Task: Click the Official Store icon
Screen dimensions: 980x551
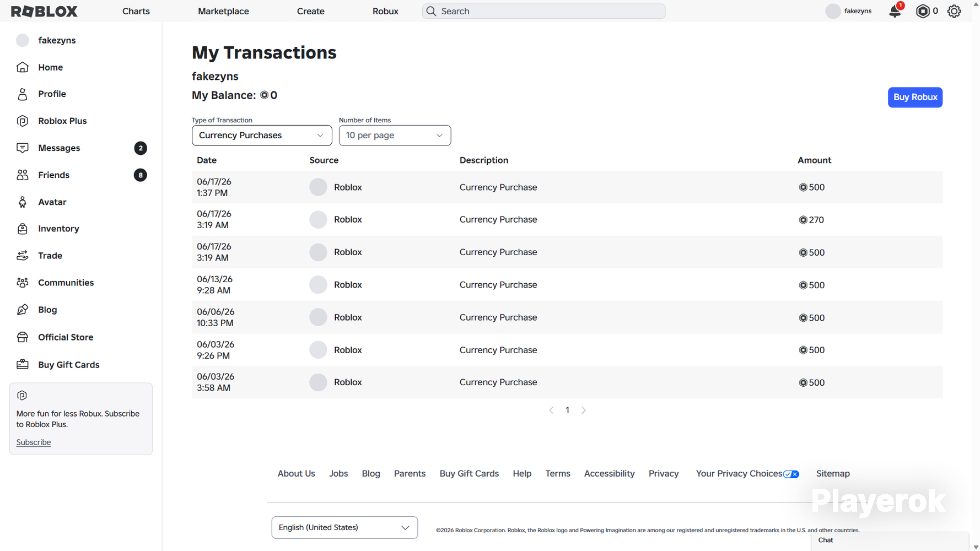Action: click(x=23, y=337)
